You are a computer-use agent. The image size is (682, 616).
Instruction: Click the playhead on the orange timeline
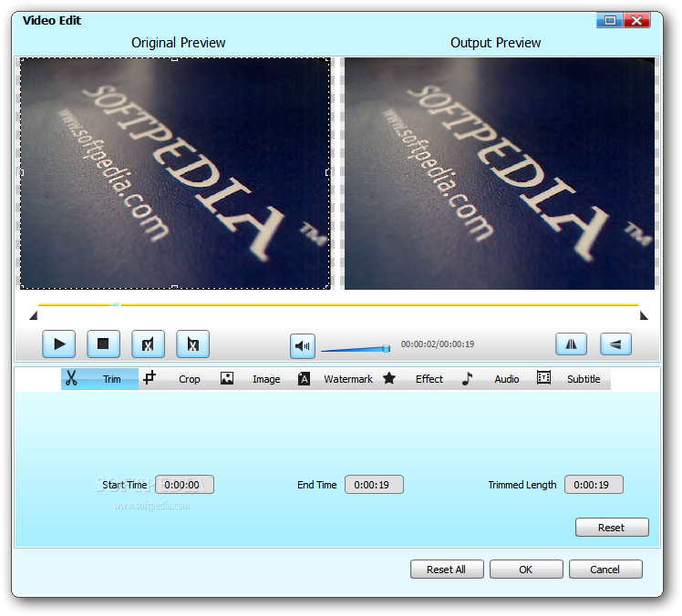tap(116, 304)
